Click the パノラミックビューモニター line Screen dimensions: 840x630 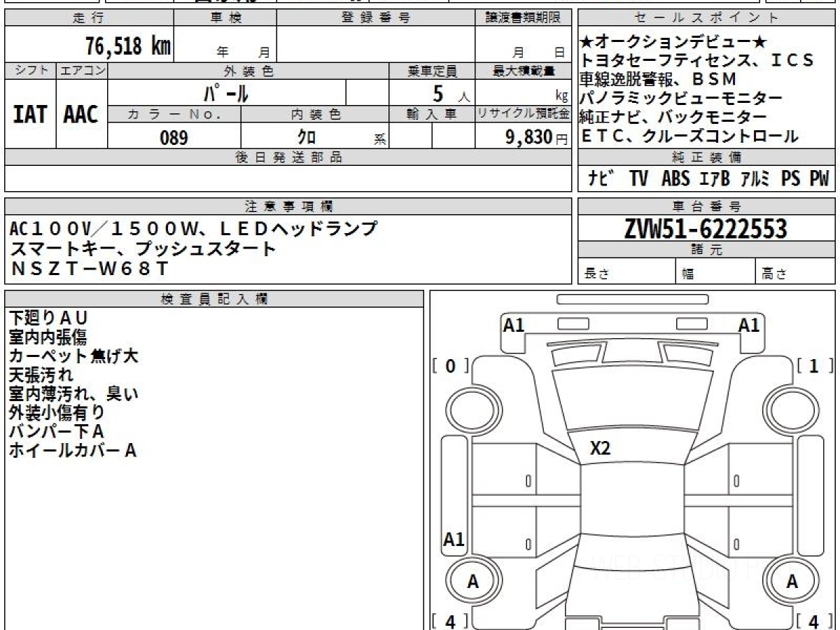pyautogui.click(x=682, y=99)
